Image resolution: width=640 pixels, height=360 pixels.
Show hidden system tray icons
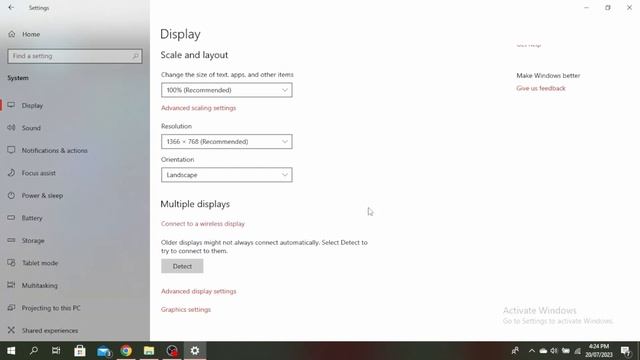[x=531, y=351]
